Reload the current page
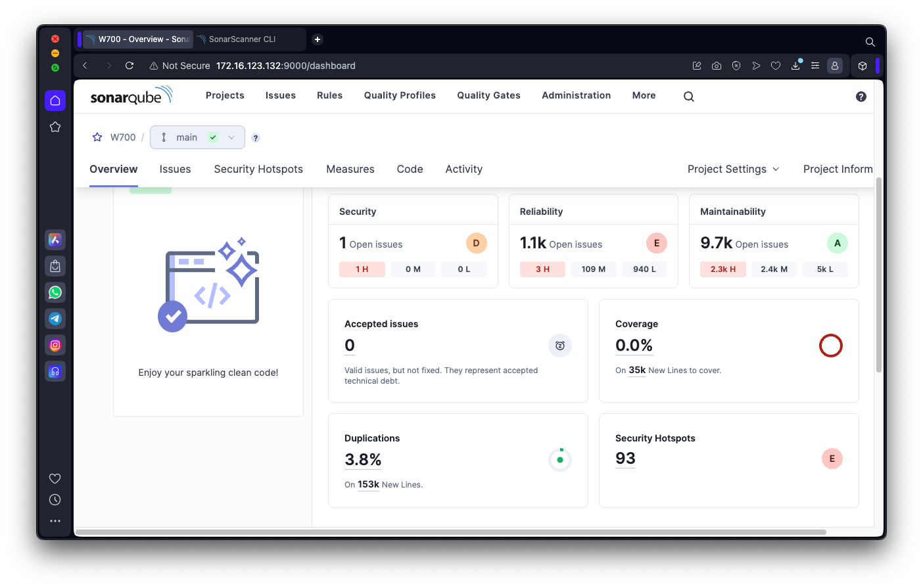 tap(130, 66)
